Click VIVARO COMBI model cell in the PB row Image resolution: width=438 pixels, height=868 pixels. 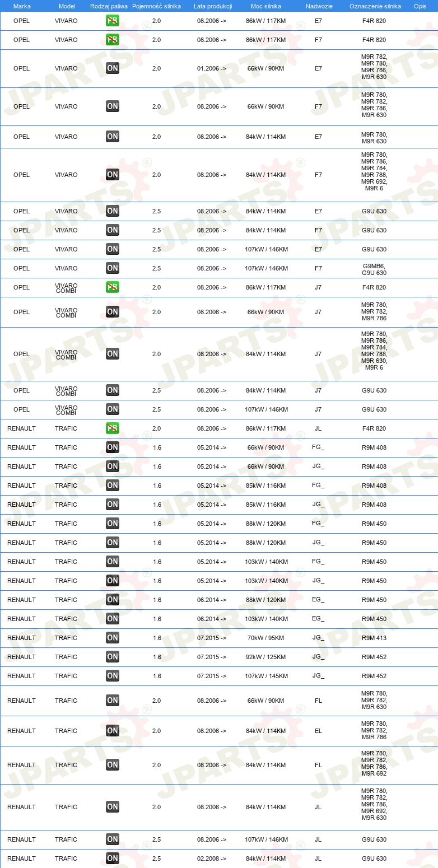(x=66, y=288)
